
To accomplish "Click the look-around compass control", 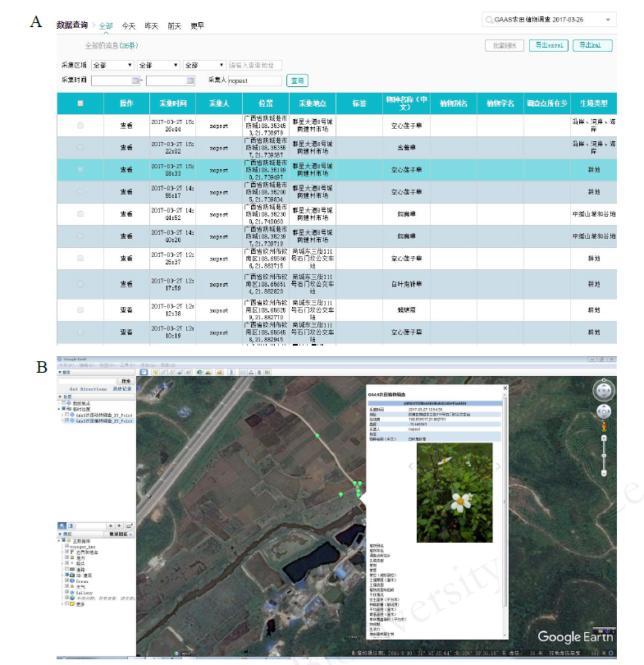I will [604, 390].
